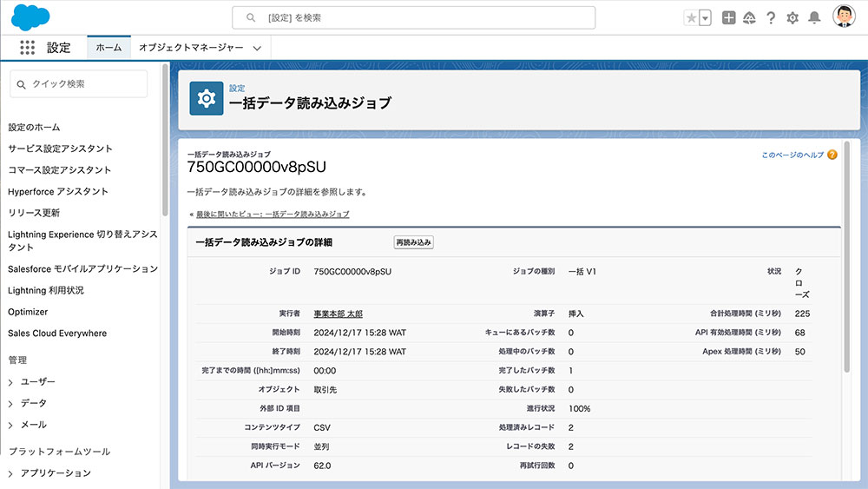Open Salesforce モバイルアプリケーション in sidebar
868x489 pixels.
click(83, 269)
